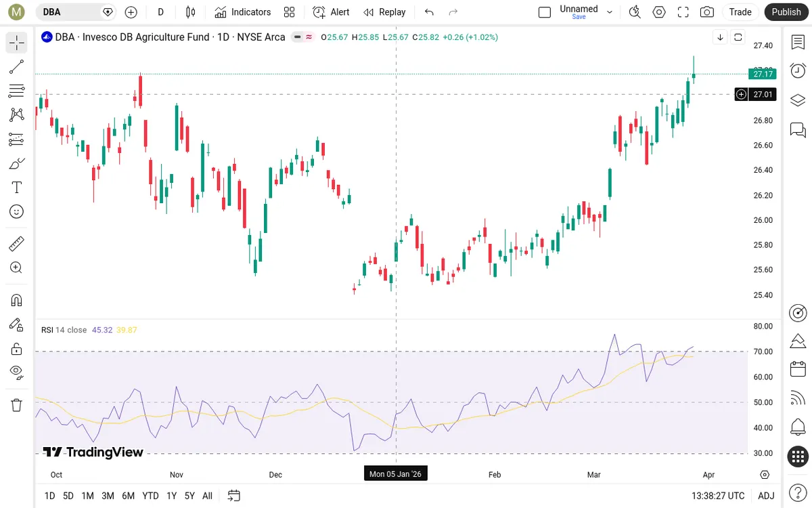
Task: Open the user profile menu avatar
Action: coord(17,12)
